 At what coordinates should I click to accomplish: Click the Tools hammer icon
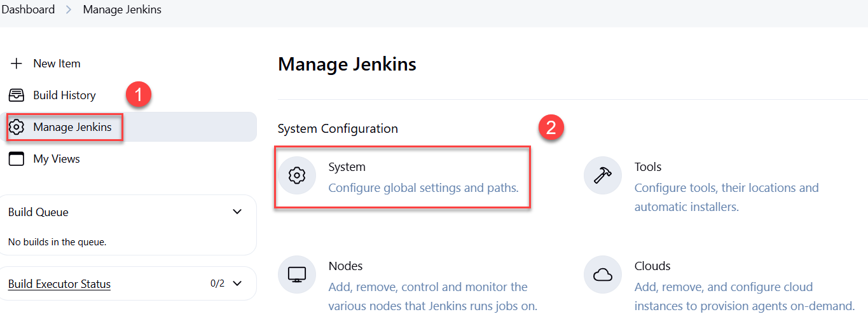[x=603, y=175]
